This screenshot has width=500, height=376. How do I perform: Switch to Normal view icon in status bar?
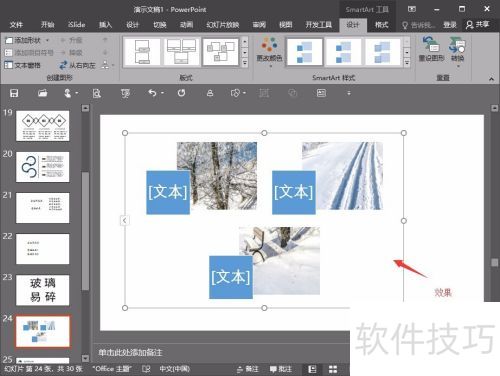pos(312,369)
